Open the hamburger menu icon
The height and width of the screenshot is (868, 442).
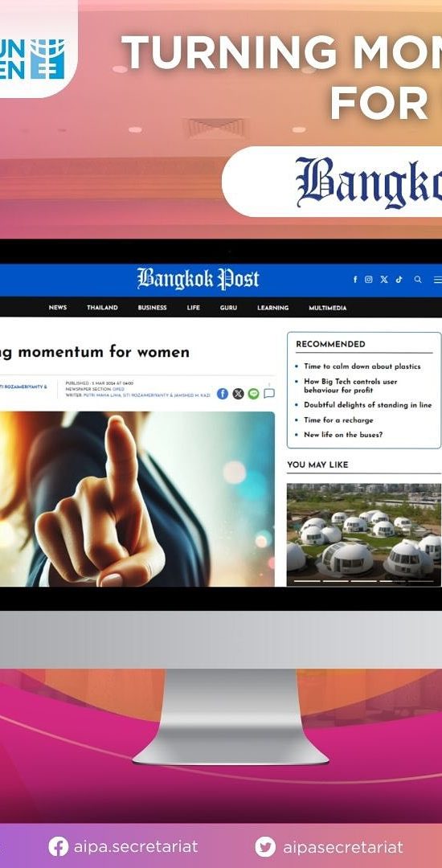point(437,280)
